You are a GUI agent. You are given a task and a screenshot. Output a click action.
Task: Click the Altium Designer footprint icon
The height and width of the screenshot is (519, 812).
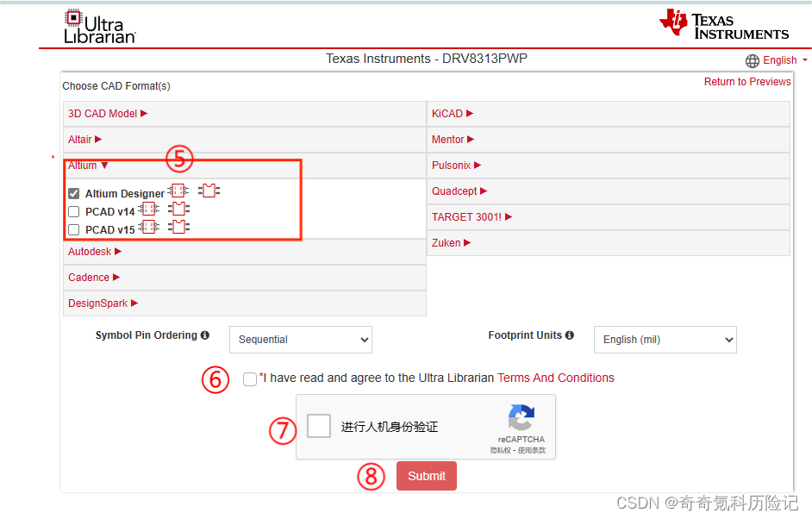coord(209,191)
